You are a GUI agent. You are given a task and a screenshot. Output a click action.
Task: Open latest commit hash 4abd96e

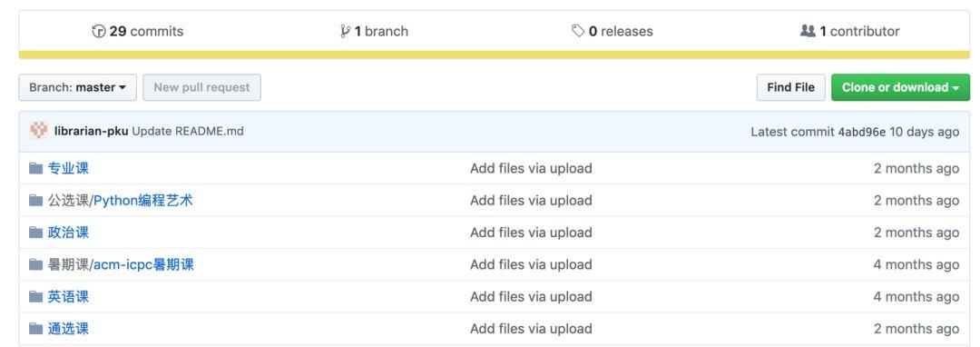pyautogui.click(x=862, y=132)
